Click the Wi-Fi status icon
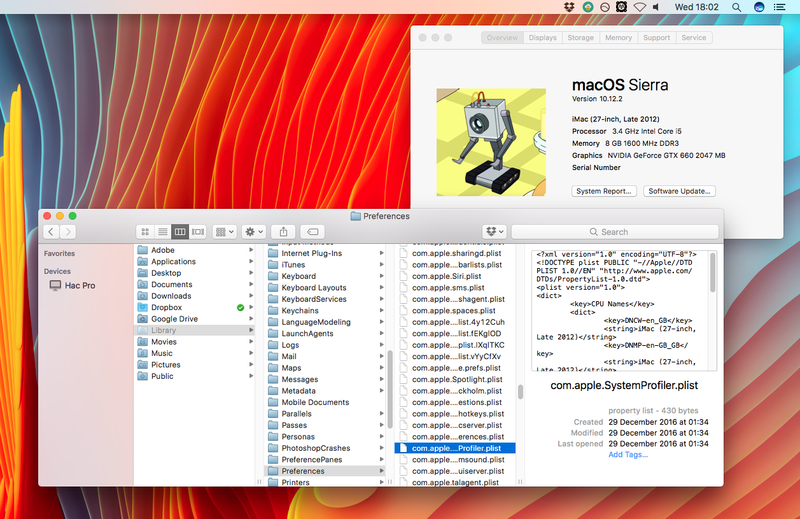800x519 pixels. (640, 7)
